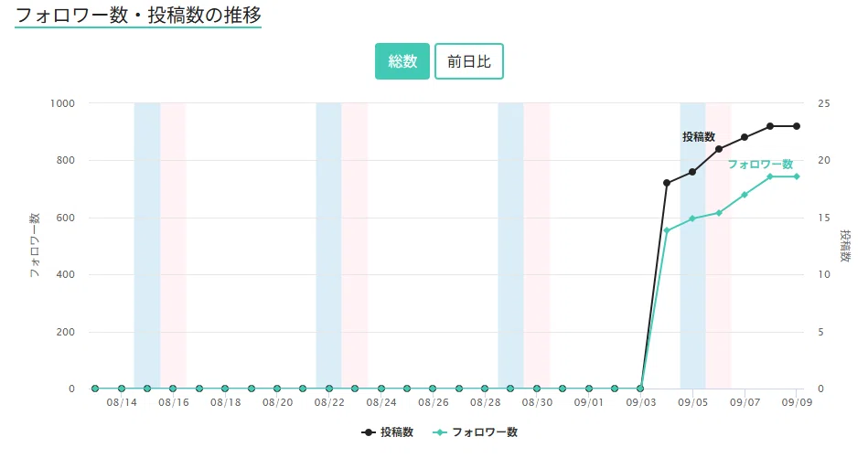The height and width of the screenshot is (458, 868).
Task: Toggle フォロワー数 series in the legend
Action: 476,432
